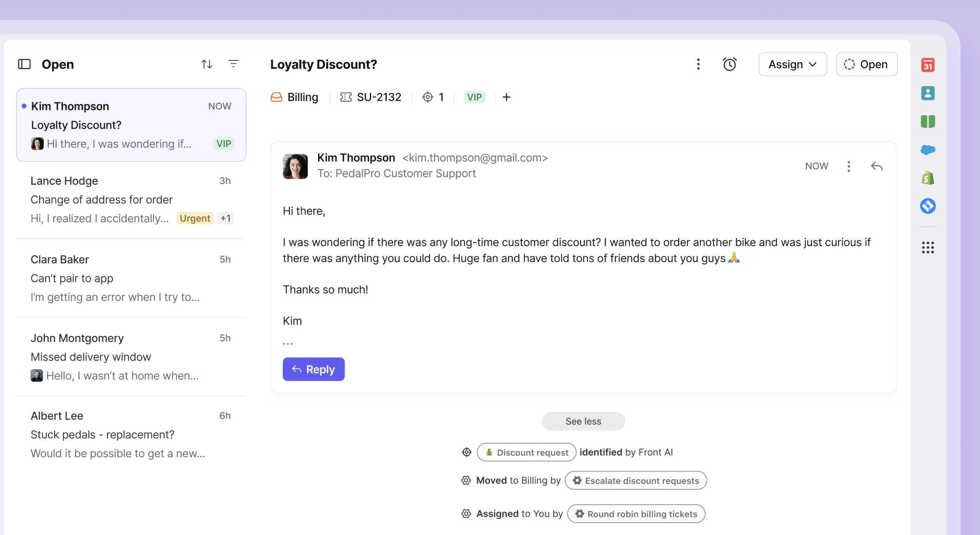This screenshot has width=980, height=535.
Task: Open the Jira integration icon
Action: (928, 206)
